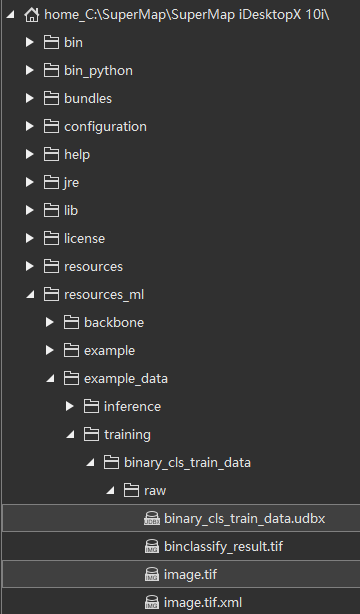360x614 pixels.
Task: Expand the jre folder arrow
Action: click(x=29, y=182)
